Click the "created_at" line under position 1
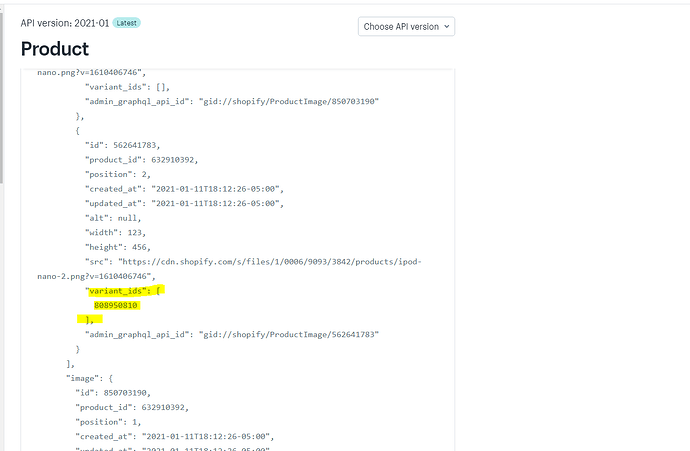Image resolution: width=690 pixels, height=451 pixels. 175,436
